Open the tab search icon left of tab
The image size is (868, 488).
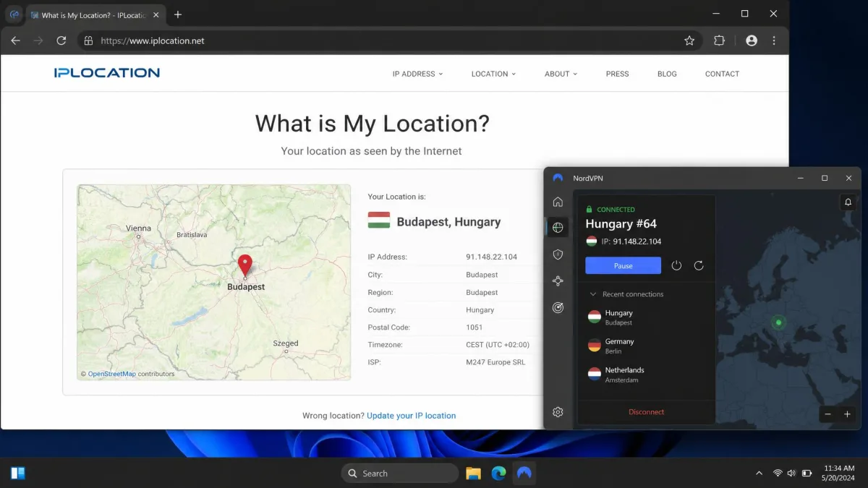point(14,14)
